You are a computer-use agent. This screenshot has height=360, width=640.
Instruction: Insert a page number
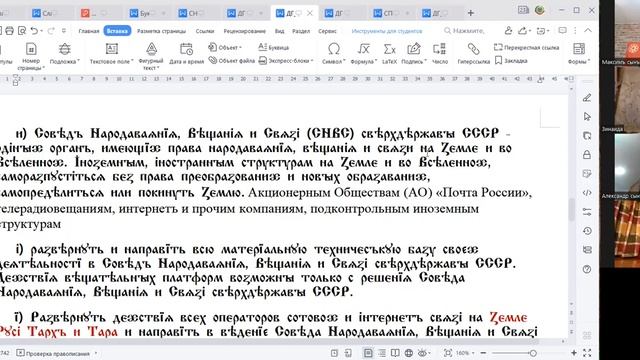31,55
